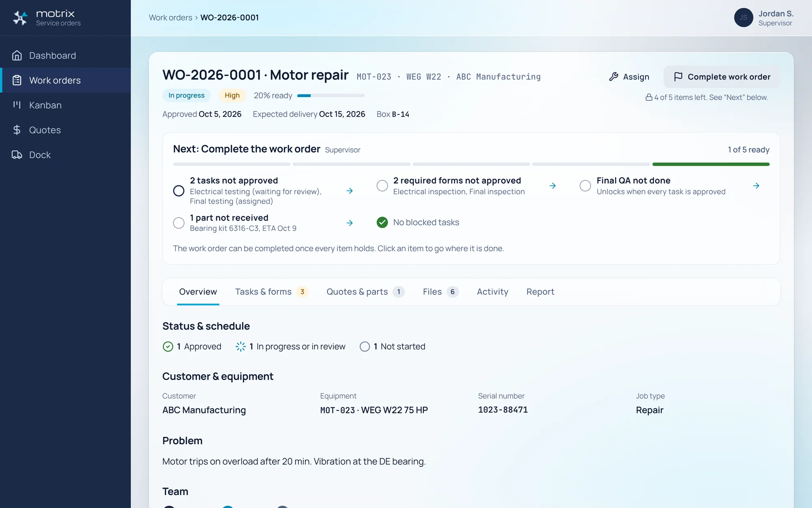
Task: Select the circle next to 1 part not received
Action: 179,223
